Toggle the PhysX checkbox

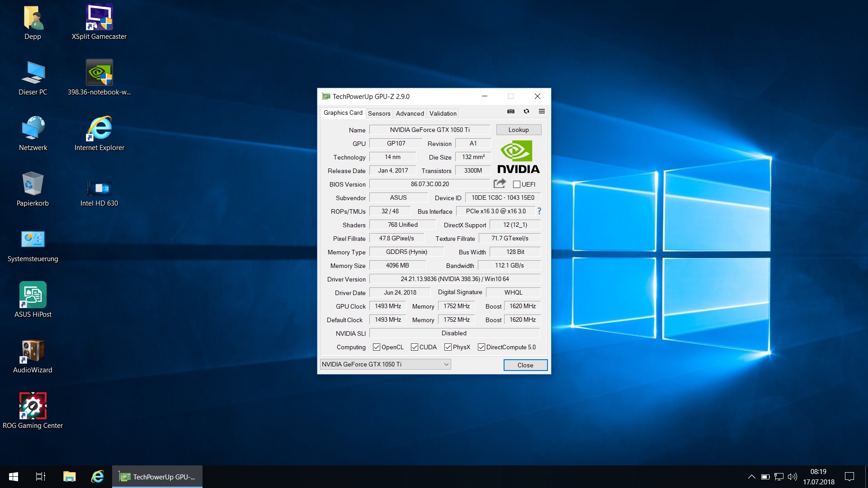point(448,347)
